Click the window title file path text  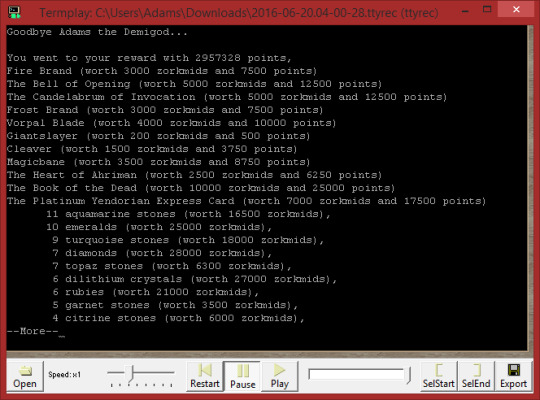(x=239, y=13)
